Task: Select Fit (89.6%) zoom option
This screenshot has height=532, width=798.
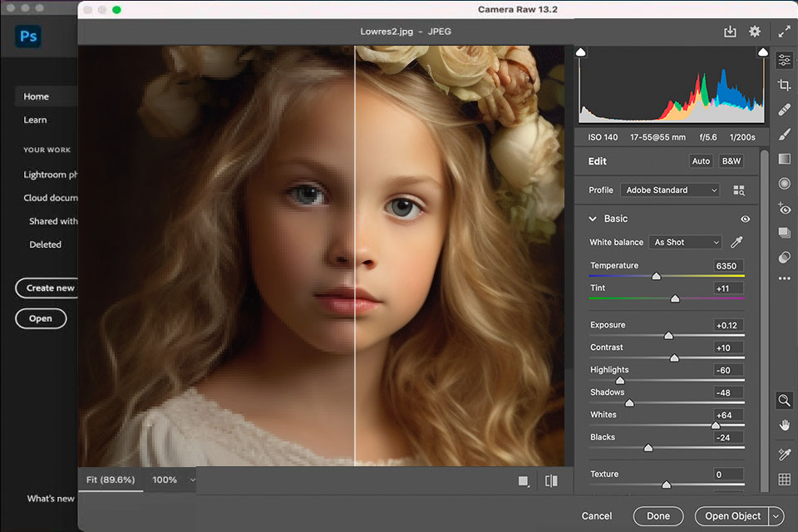Action: [x=111, y=480]
